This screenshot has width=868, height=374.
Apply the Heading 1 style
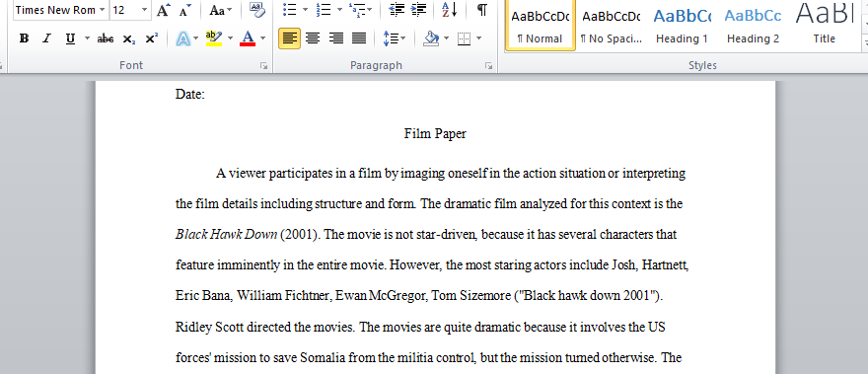pos(682,25)
